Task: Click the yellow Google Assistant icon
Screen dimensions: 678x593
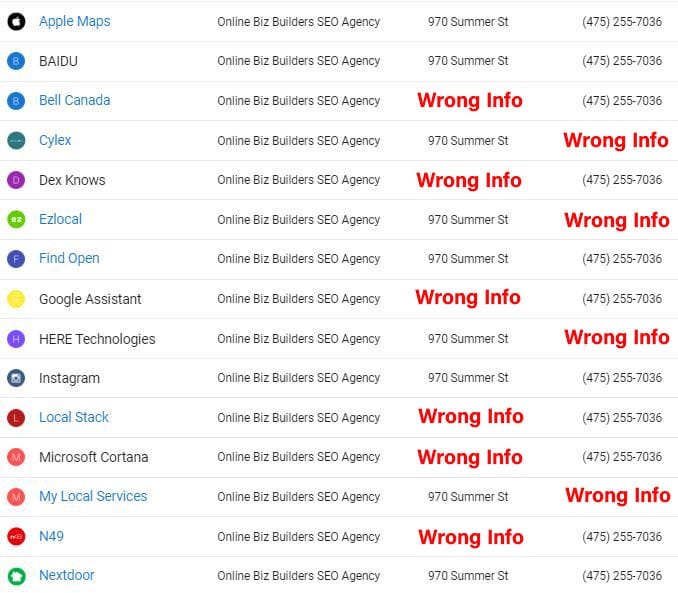Action: pos(16,299)
